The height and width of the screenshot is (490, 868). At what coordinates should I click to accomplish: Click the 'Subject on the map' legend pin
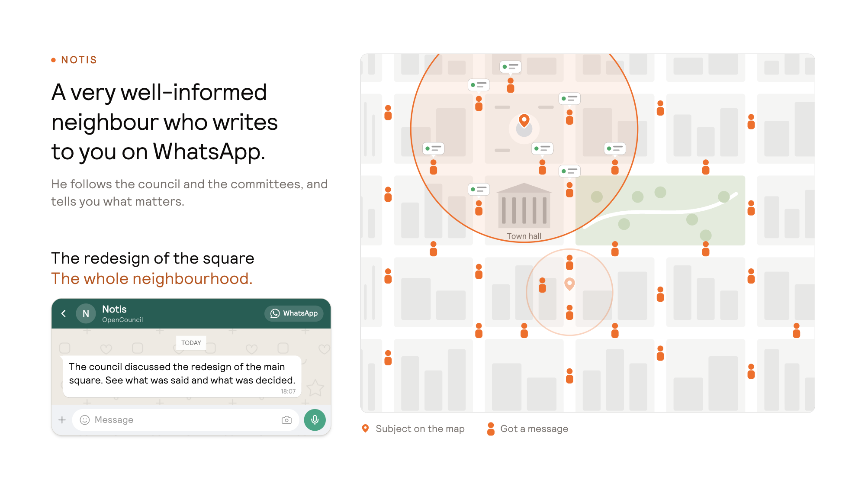(366, 429)
